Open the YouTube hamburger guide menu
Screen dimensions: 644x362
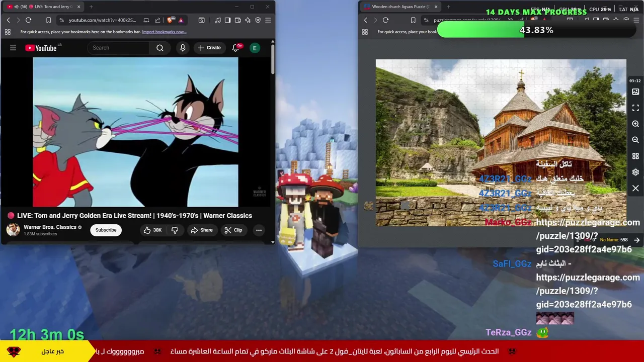(x=13, y=48)
